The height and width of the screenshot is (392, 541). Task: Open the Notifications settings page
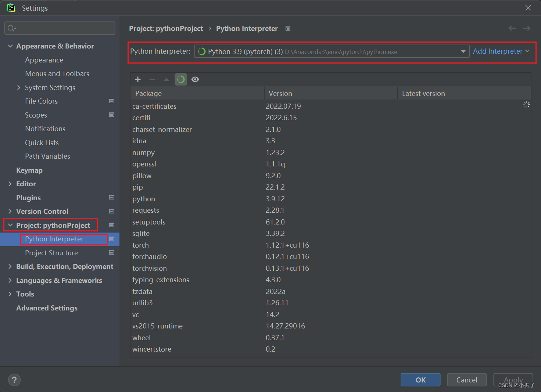pyautogui.click(x=45, y=129)
